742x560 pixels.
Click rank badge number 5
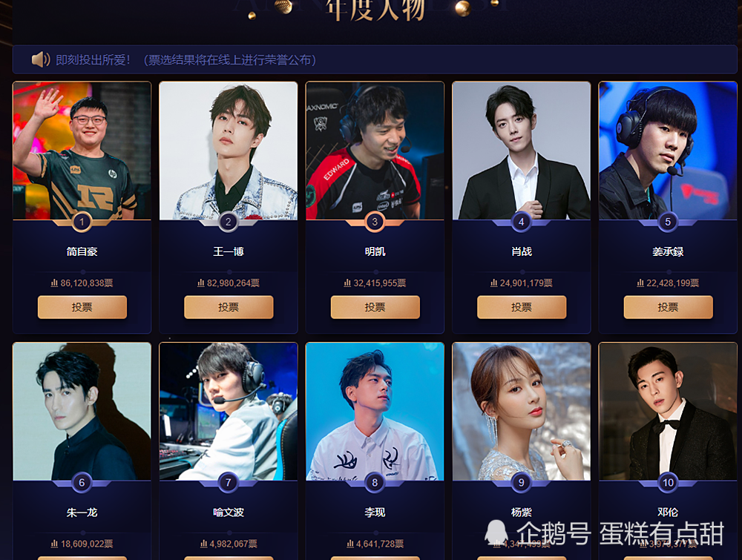(x=668, y=222)
